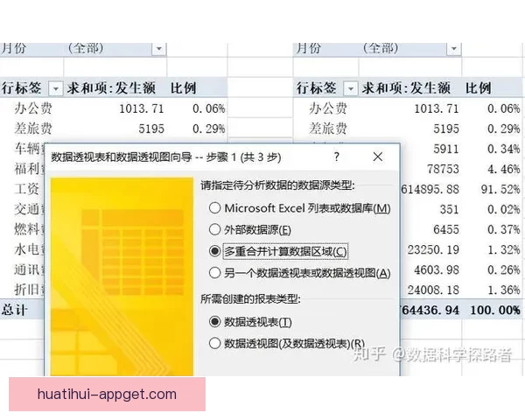Click right table value 4603.98
Viewport: 525px width, 420px height.
point(437,269)
